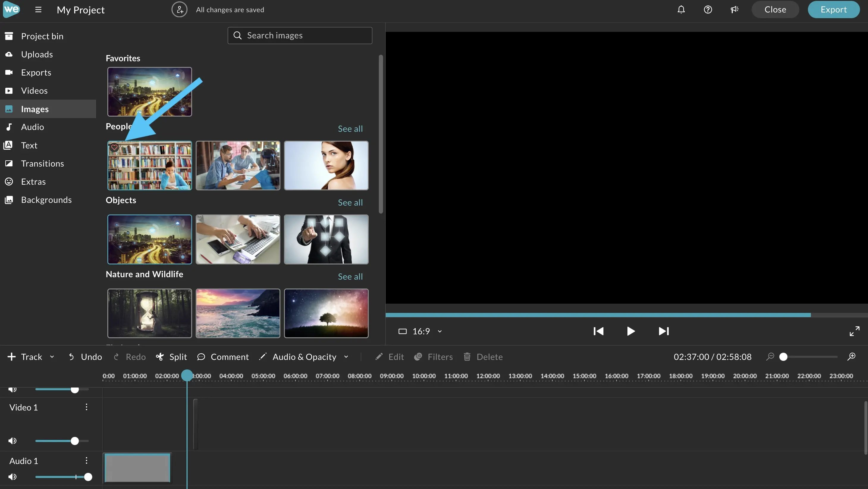Select the Transitions sidebar icon
The height and width of the screenshot is (489, 868).
point(9,163)
